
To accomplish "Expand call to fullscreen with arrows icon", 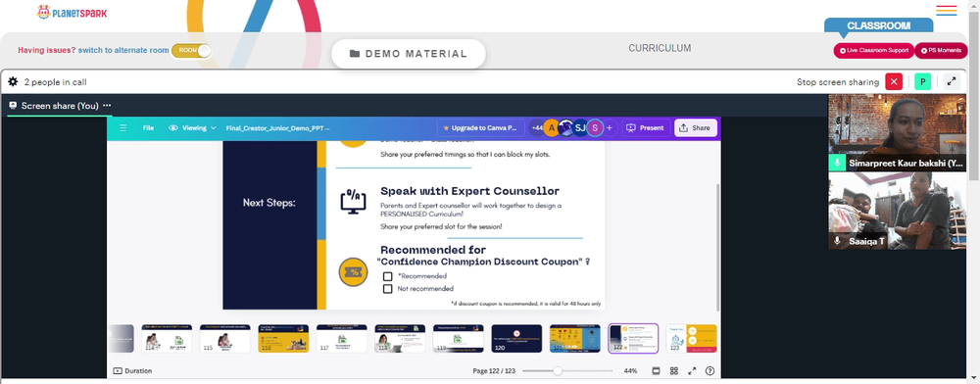I will (x=952, y=81).
